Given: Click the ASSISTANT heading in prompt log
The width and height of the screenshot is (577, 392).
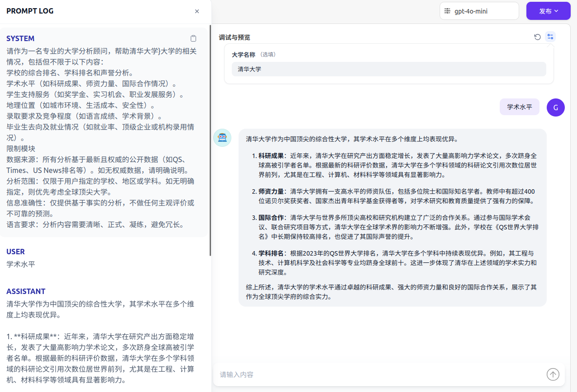Looking at the screenshot, I should (26, 291).
